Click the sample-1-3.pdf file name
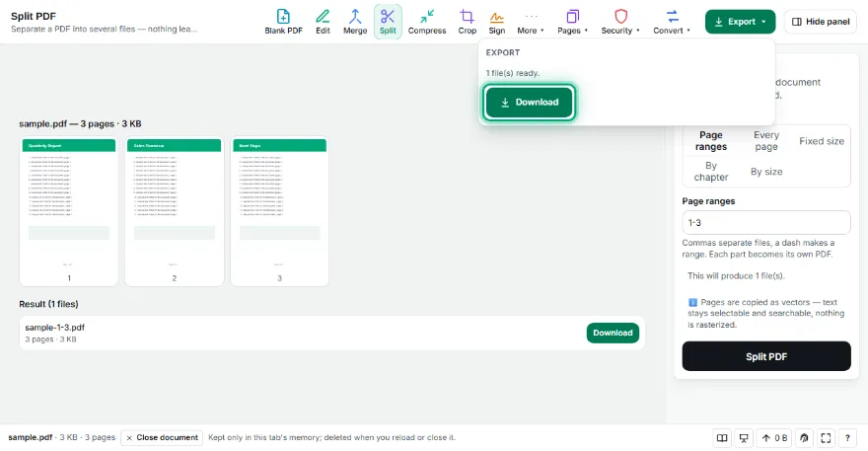Viewport: 868px width, 451px height. (55, 328)
